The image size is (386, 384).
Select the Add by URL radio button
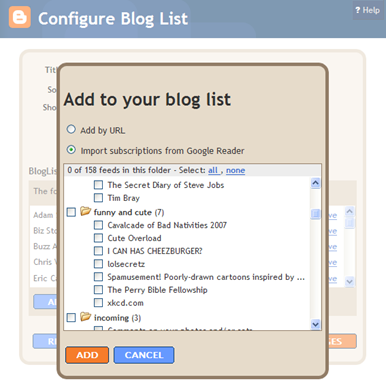click(71, 129)
